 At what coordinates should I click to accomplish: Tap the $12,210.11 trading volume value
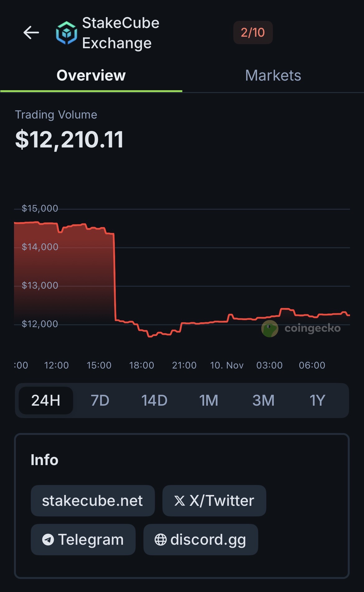pyautogui.click(x=69, y=140)
